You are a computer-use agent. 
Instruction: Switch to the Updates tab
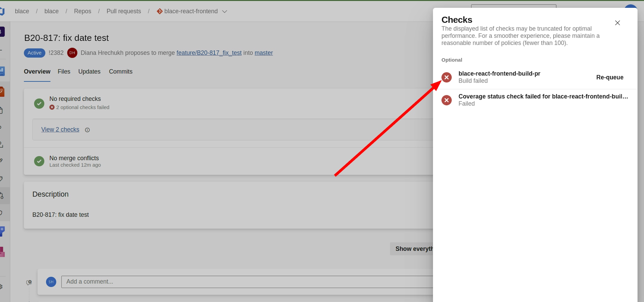point(89,72)
